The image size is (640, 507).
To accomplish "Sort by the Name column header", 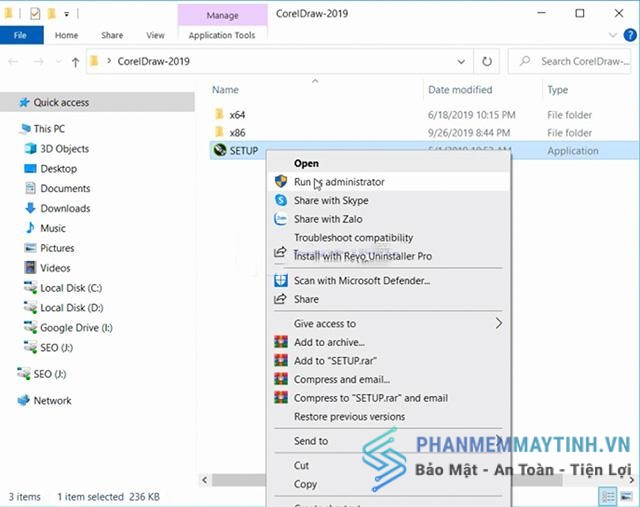I will pyautogui.click(x=225, y=90).
